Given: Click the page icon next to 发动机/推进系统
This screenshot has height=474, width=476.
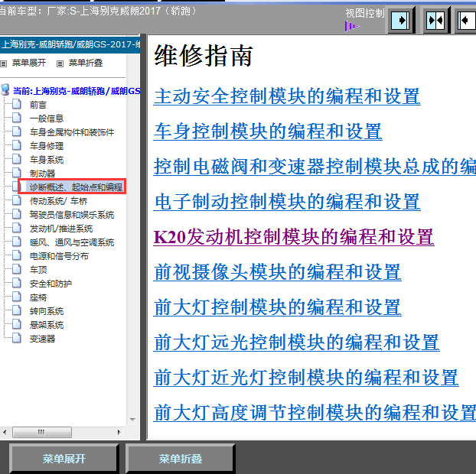Looking at the screenshot, I should pyautogui.click(x=17, y=228).
